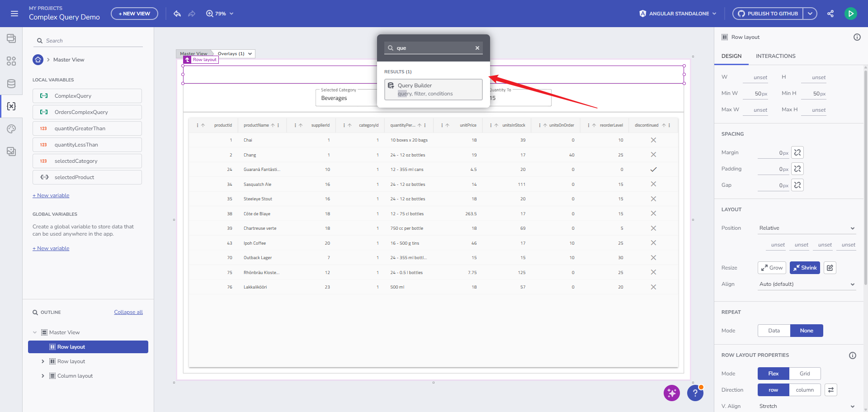Image resolution: width=868 pixels, height=412 pixels.
Task: Clear the search text with X icon
Action: 477,48
